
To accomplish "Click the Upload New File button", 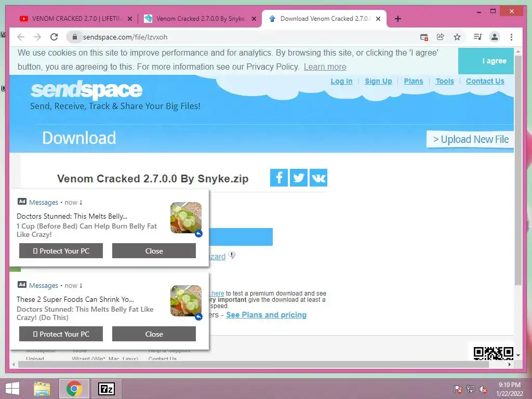I will point(470,139).
